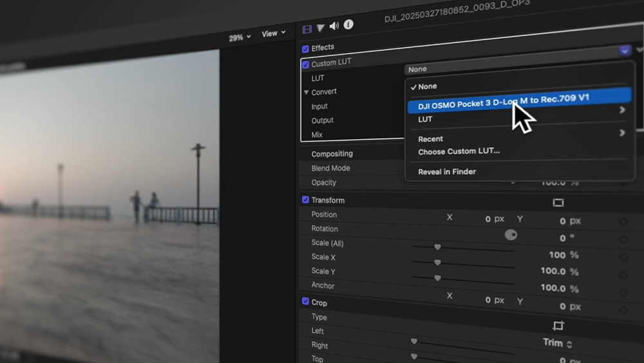Click the Position keyframe diamond

coord(623,222)
